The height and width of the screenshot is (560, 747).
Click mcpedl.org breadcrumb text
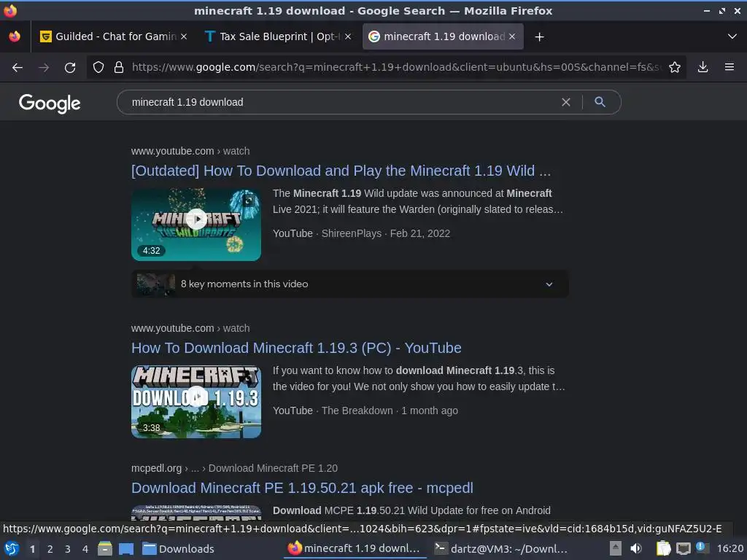(156, 468)
